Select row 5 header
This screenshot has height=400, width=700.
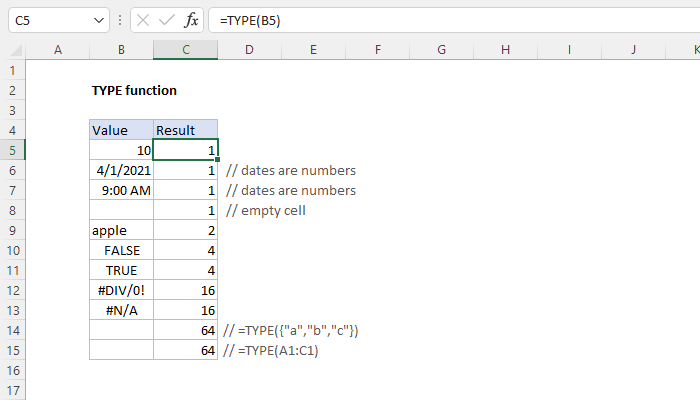[12, 150]
